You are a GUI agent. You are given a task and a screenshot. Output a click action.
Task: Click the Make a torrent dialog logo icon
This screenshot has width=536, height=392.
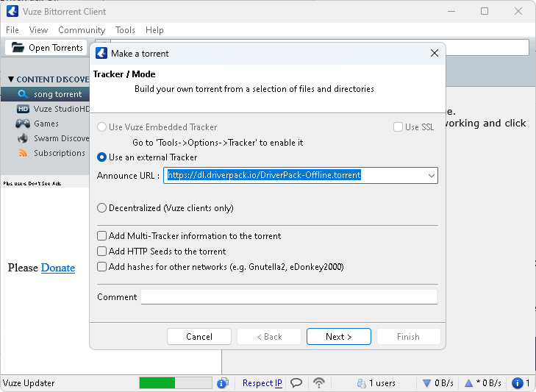(101, 54)
